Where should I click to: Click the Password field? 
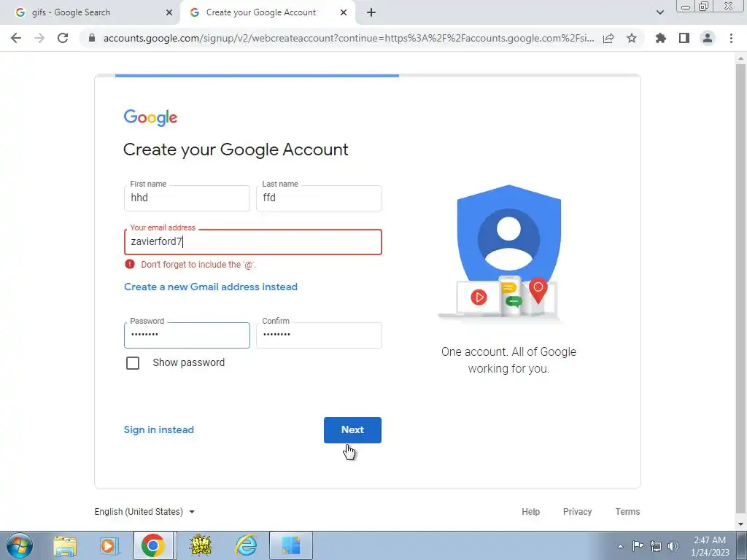[x=187, y=335]
